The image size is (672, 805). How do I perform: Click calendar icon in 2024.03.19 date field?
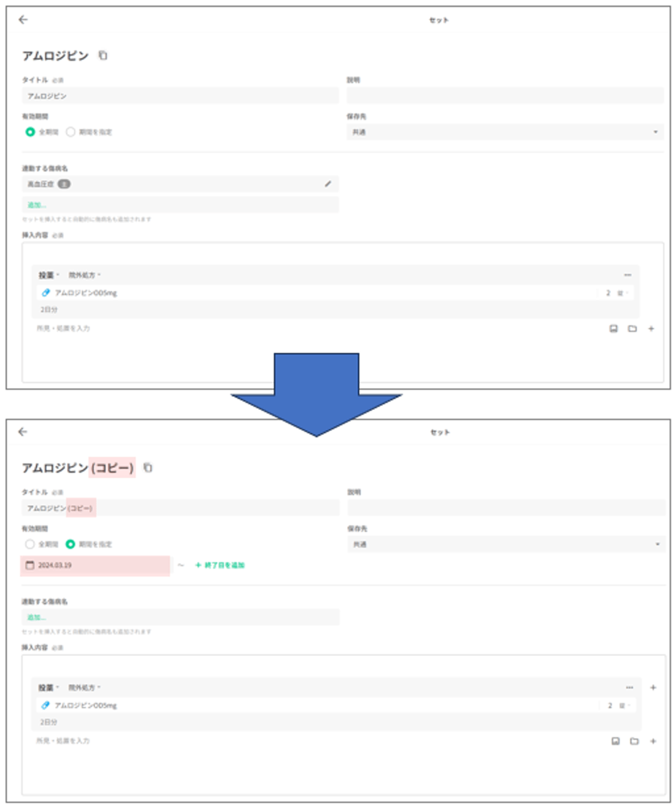coord(30,565)
